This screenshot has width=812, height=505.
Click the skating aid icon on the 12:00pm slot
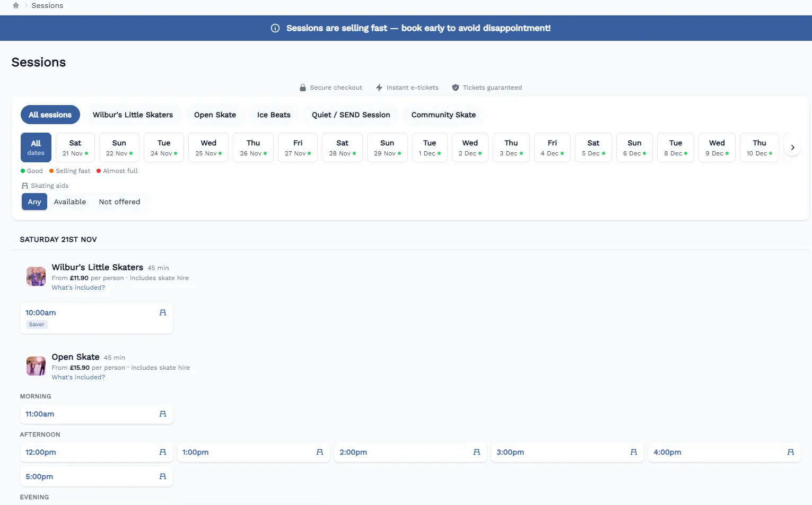[x=163, y=452]
